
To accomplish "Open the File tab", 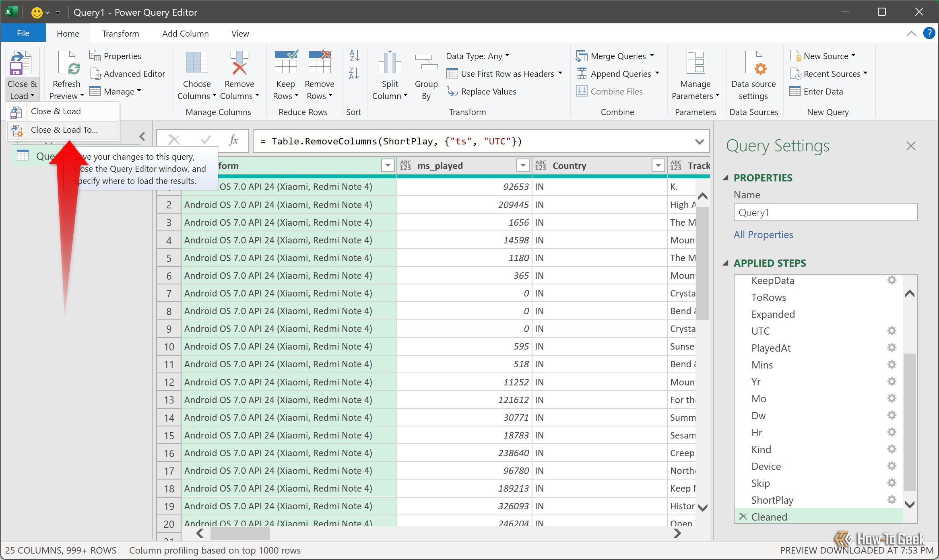I will [23, 33].
